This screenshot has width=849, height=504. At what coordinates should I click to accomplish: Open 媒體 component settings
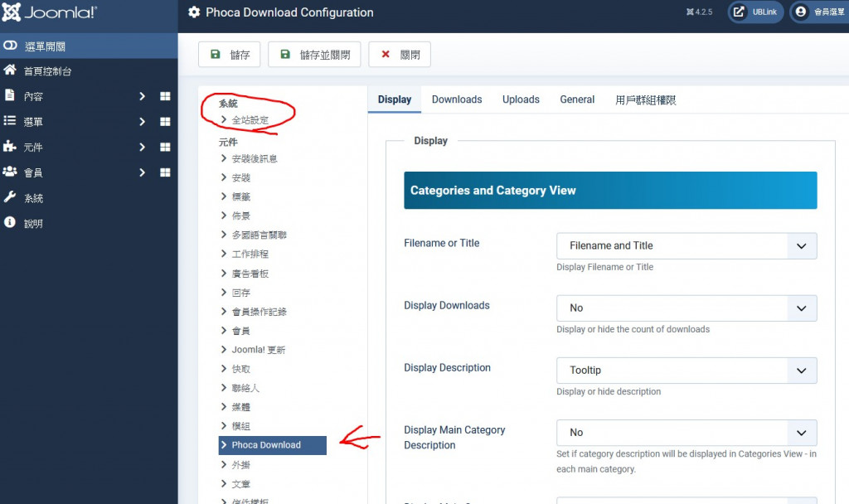pyautogui.click(x=240, y=406)
